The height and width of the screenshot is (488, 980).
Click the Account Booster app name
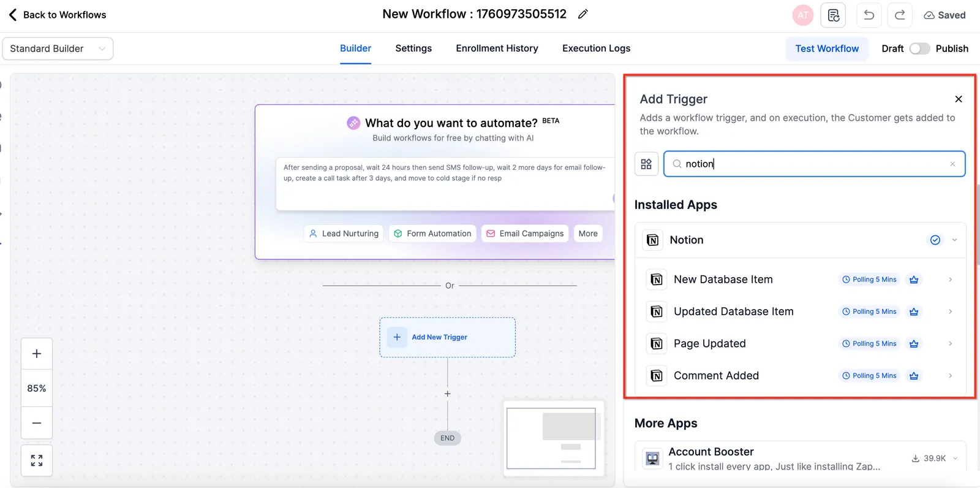(x=711, y=452)
